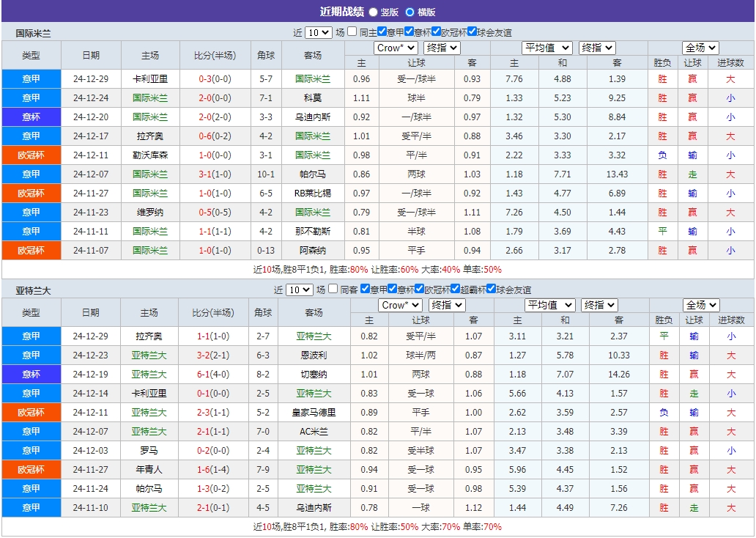Click the 皇家马德里 opponent link
Screen dimensions: 756x538
314,412
